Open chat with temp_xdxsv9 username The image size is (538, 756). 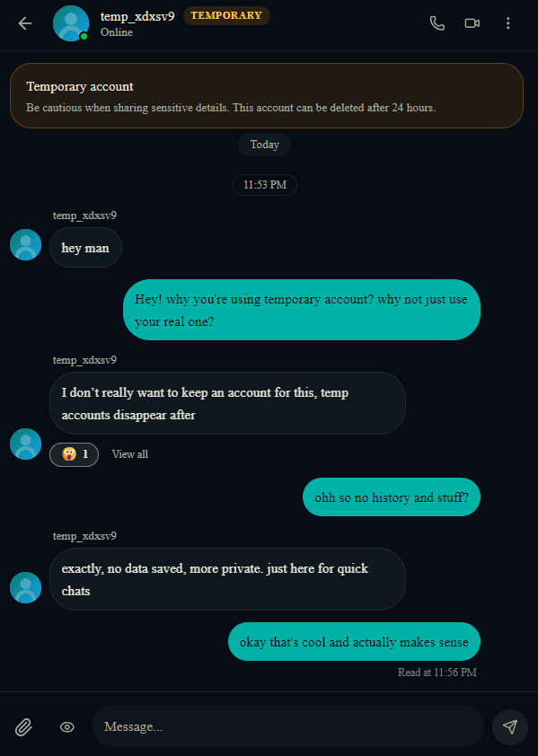point(137,16)
